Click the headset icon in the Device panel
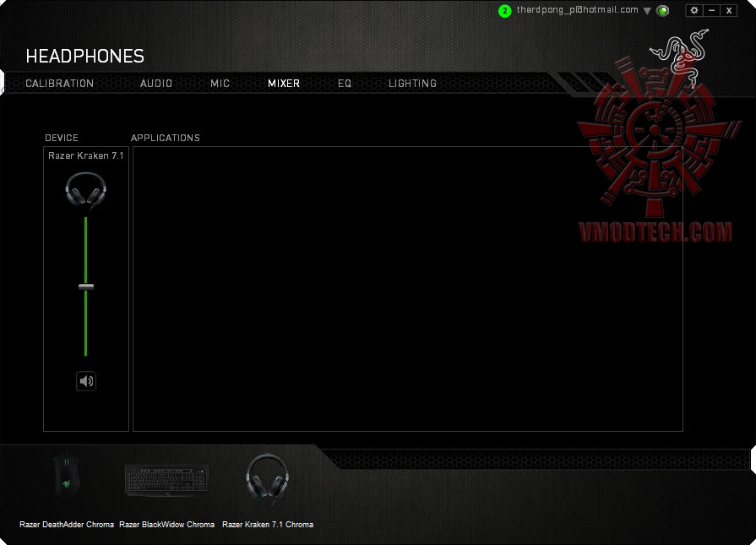The image size is (756, 545). tap(86, 190)
